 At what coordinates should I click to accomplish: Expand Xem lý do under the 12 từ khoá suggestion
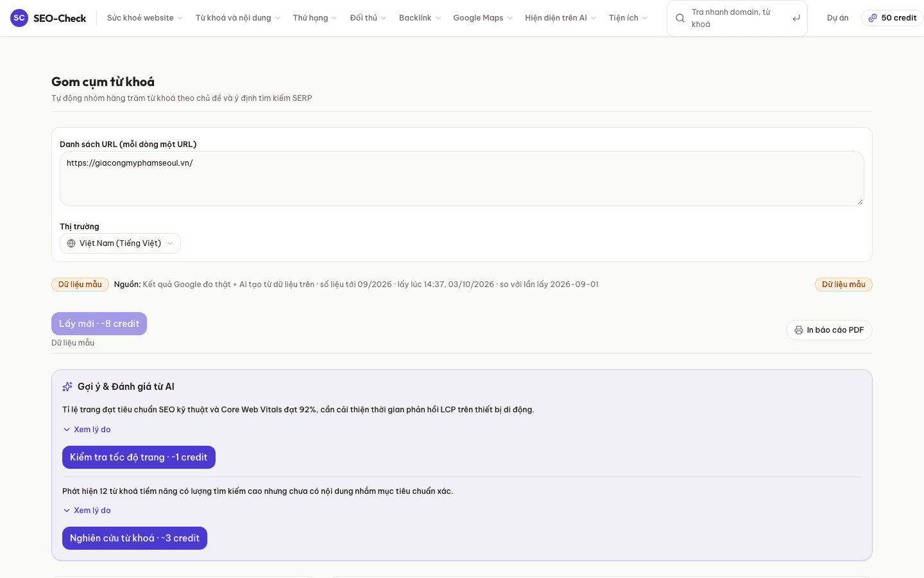click(x=87, y=511)
